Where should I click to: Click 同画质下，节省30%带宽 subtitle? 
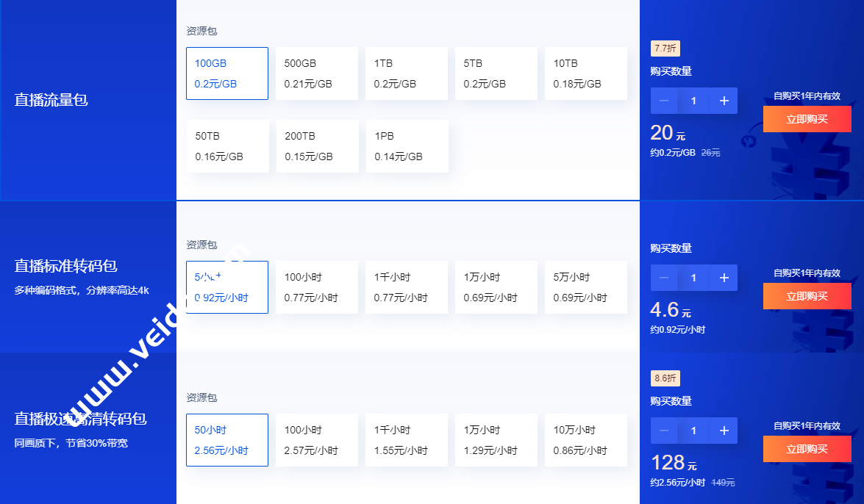pyautogui.click(x=71, y=443)
